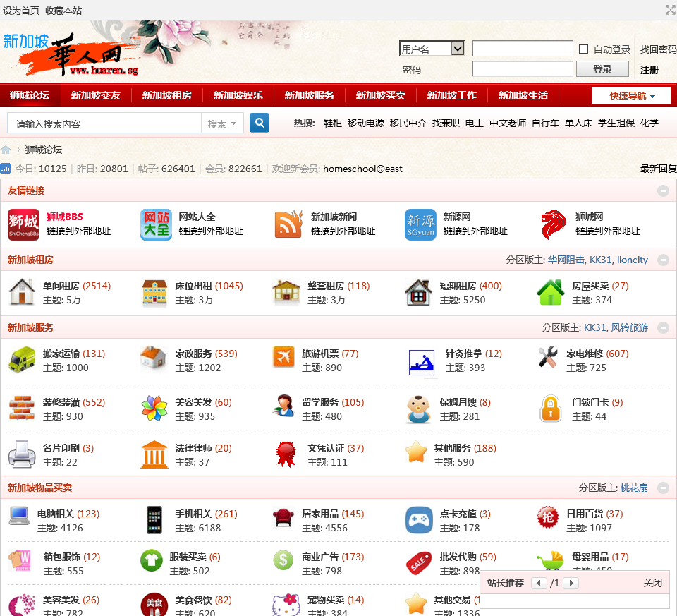Open the 搜索 type dropdown
The height and width of the screenshot is (616, 677).
point(222,124)
